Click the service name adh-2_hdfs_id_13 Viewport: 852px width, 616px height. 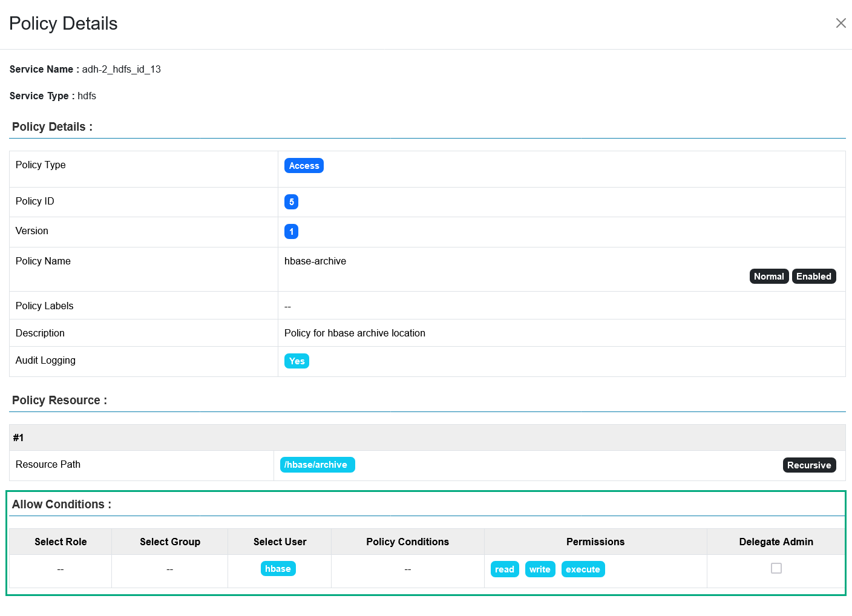tap(122, 70)
